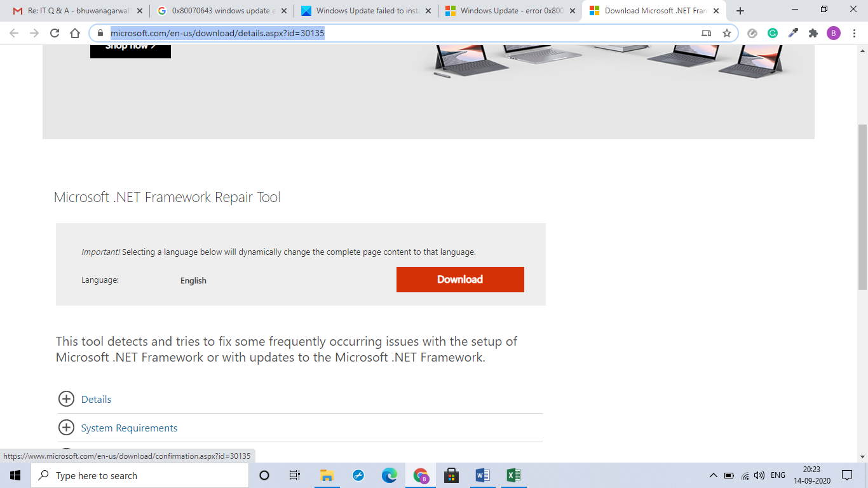Switch to the Download Microsoft .NET tab
868x488 pixels.
[648, 10]
